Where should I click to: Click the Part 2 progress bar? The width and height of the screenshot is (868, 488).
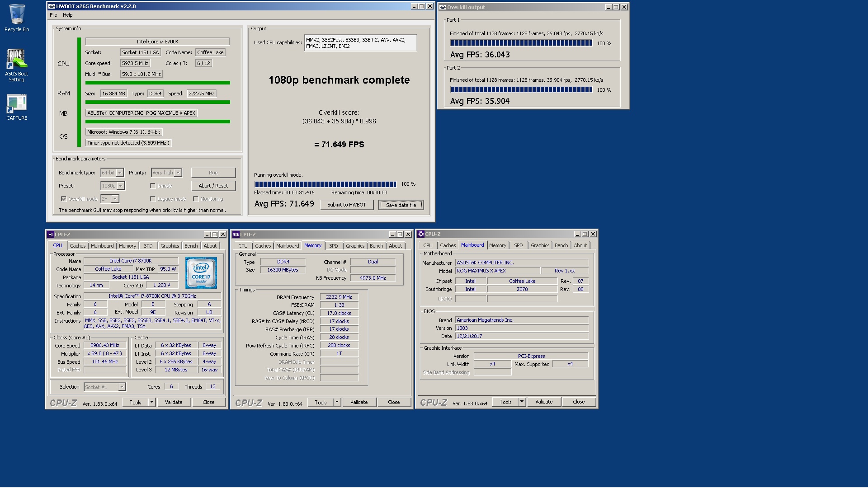tap(521, 90)
